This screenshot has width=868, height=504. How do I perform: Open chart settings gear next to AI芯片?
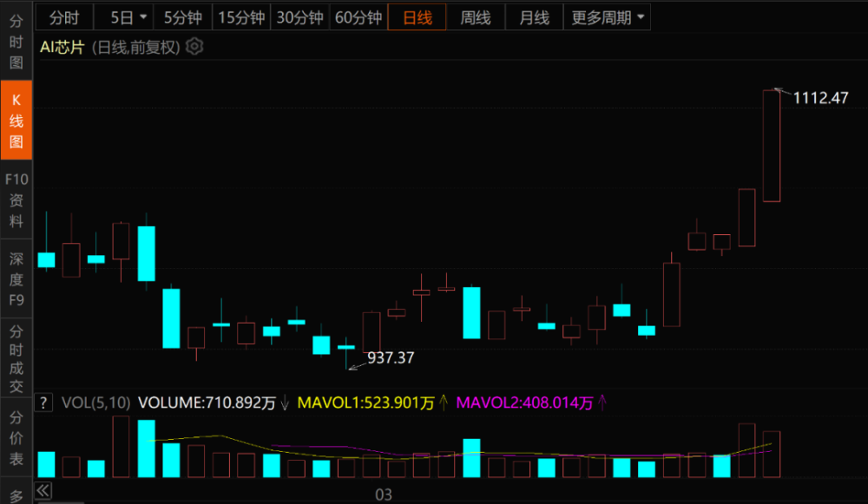click(194, 47)
